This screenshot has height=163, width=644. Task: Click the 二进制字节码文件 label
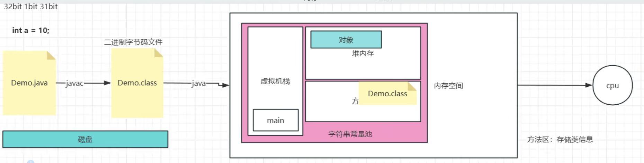(133, 42)
